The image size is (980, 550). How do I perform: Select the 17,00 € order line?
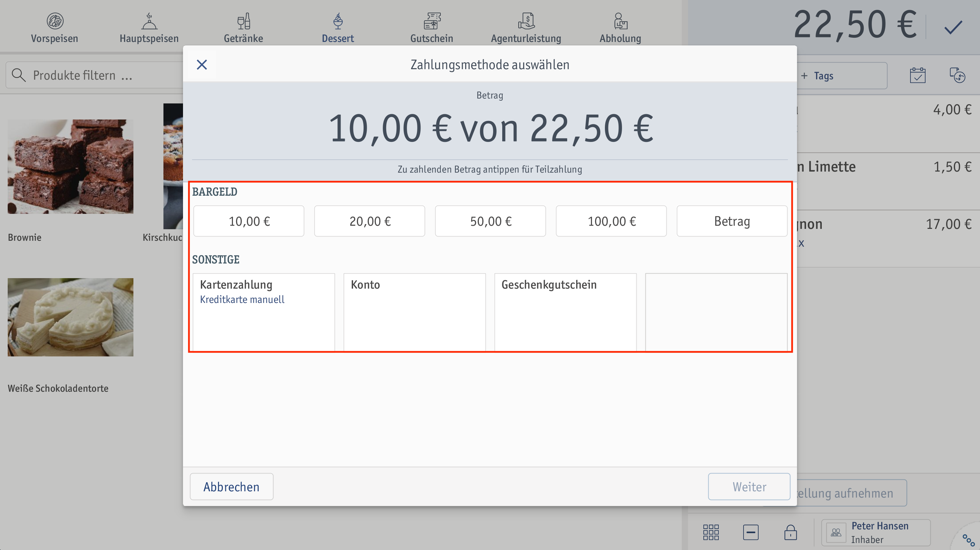pos(888,239)
